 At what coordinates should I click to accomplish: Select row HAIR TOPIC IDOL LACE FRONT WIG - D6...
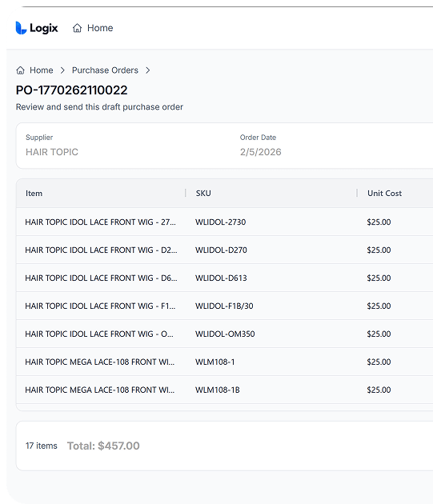point(225,278)
